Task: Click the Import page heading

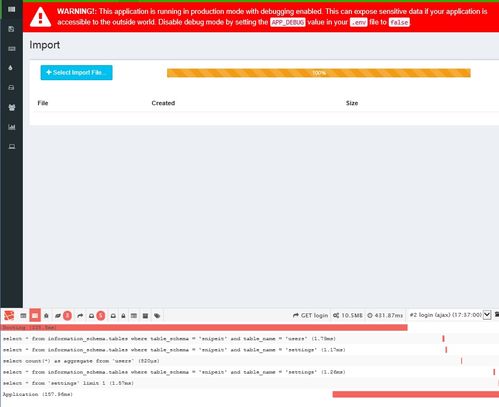Action: tap(45, 45)
